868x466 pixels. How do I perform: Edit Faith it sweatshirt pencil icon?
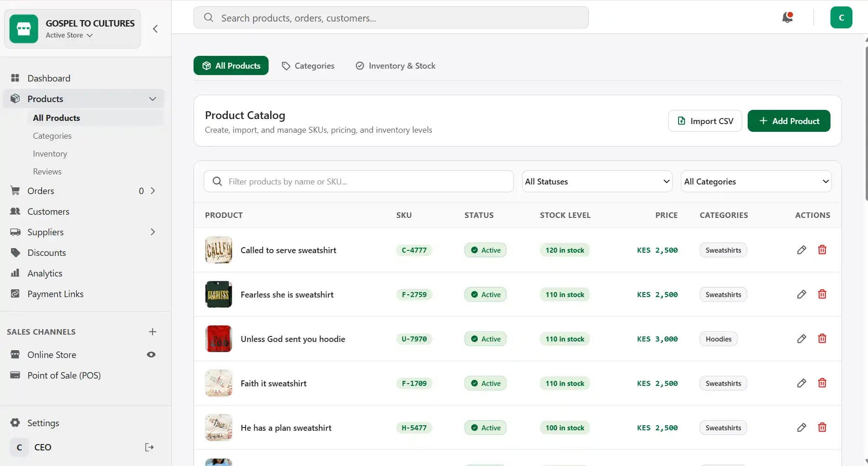(x=801, y=383)
